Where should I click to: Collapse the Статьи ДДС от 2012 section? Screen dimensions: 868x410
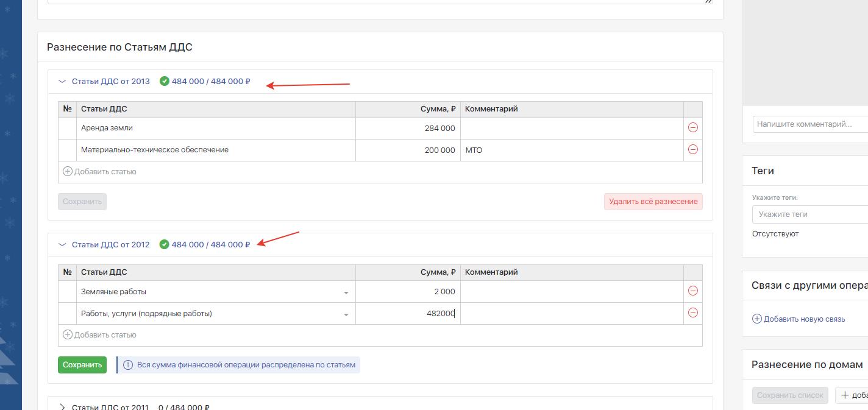pos(62,245)
